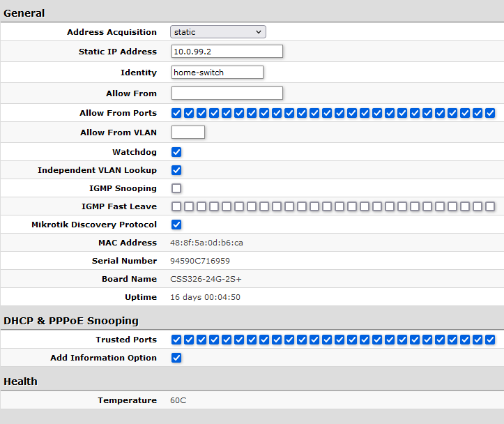Uncheck second-to-last Allow From Ports box

[478, 113]
